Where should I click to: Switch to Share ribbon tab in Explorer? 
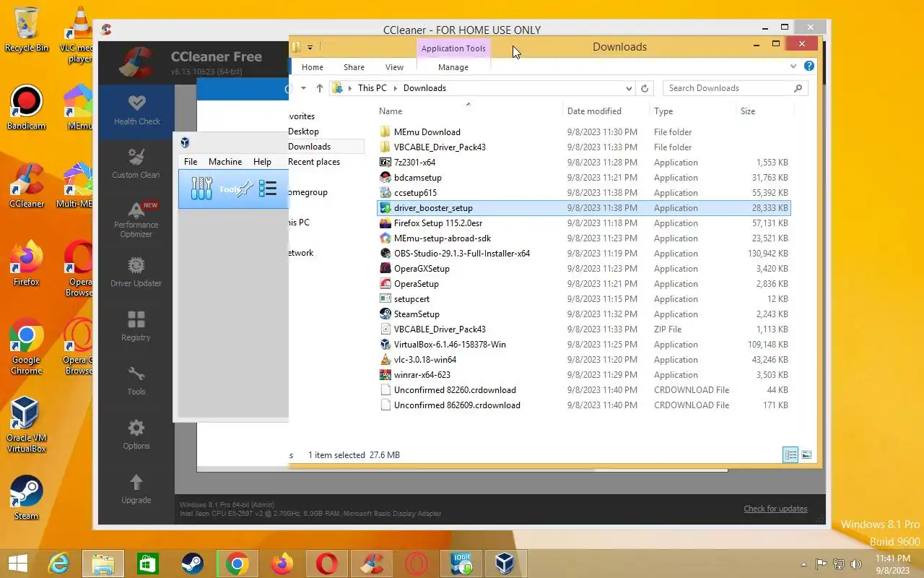click(x=354, y=67)
